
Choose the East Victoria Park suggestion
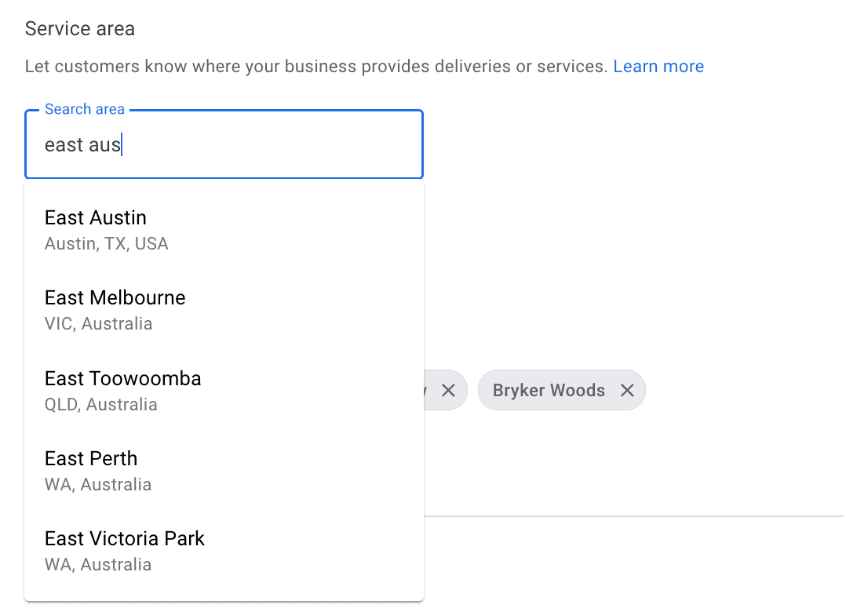coord(124,539)
